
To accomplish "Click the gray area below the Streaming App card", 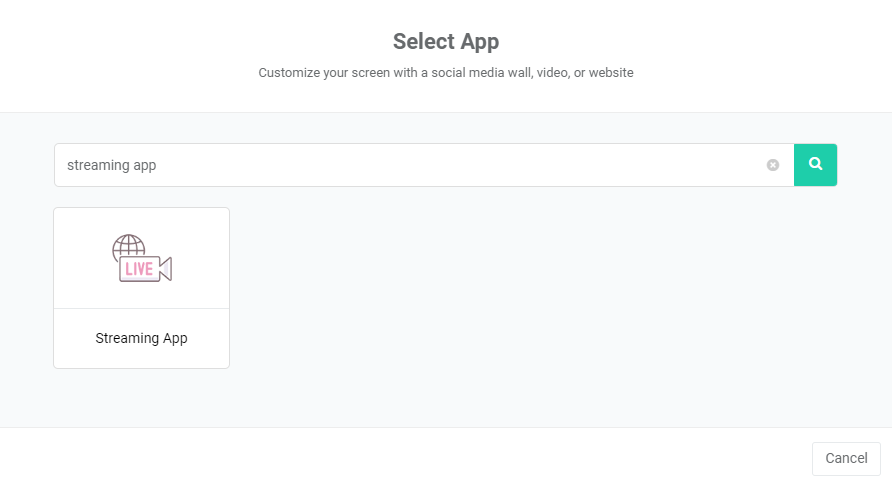I will tap(141, 398).
